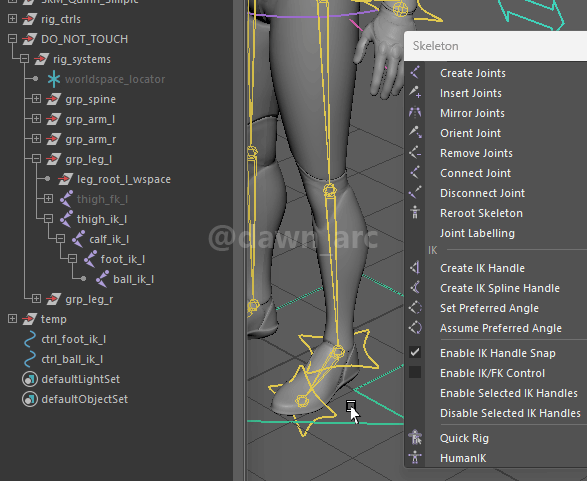
Task: Click the leg_root_l_wspace transform icon
Action: (x=66, y=179)
